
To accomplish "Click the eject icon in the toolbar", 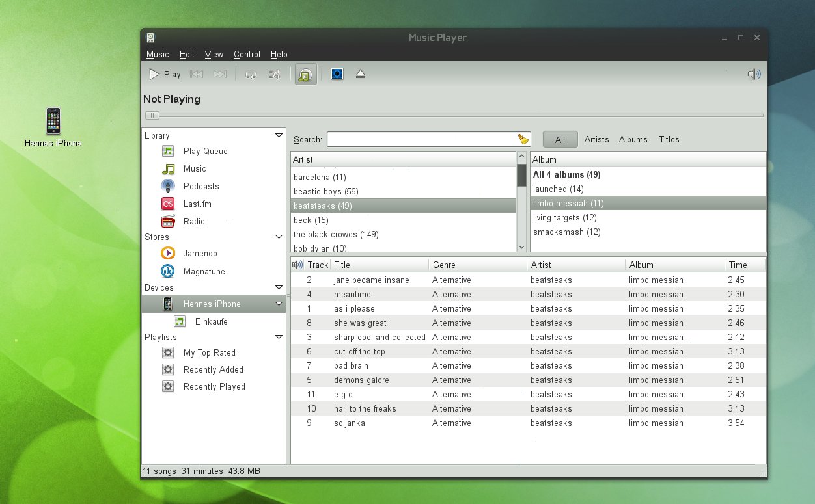I will [361, 74].
